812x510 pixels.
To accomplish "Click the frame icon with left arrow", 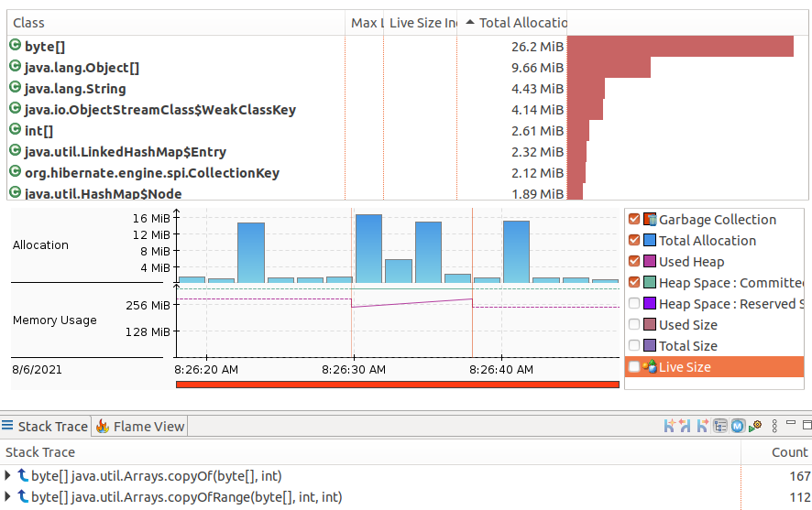I will pos(686,426).
